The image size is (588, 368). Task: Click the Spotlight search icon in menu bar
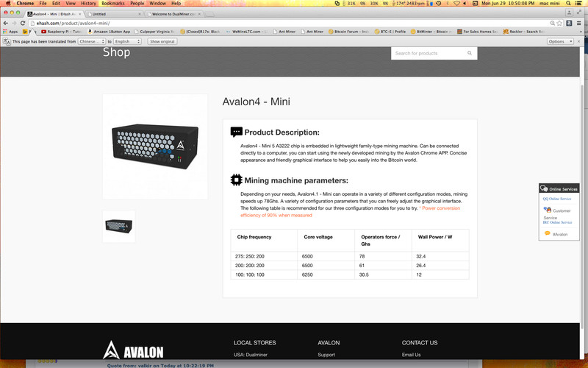click(x=568, y=3)
